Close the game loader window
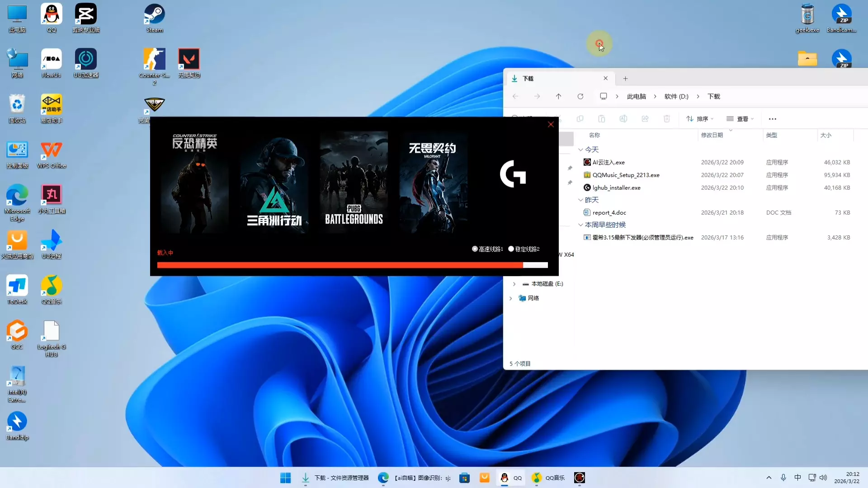 point(551,124)
